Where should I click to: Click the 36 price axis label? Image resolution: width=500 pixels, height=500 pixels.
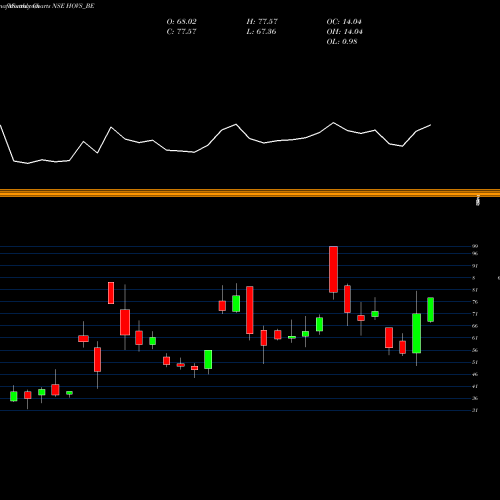coord(475,398)
